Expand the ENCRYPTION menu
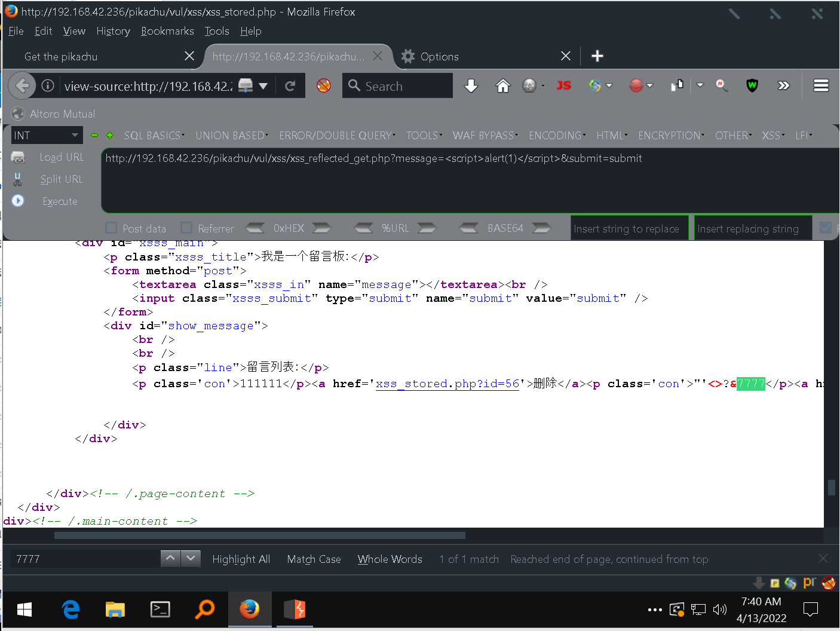Image resolution: width=840 pixels, height=631 pixels. (x=671, y=136)
